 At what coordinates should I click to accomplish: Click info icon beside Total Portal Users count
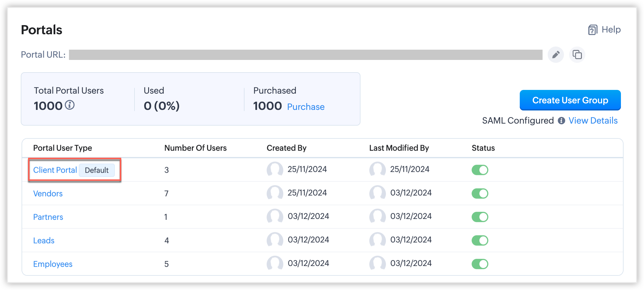(70, 105)
